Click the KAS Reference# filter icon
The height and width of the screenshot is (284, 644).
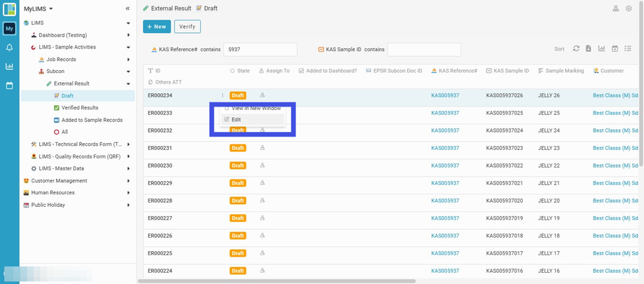(154, 49)
